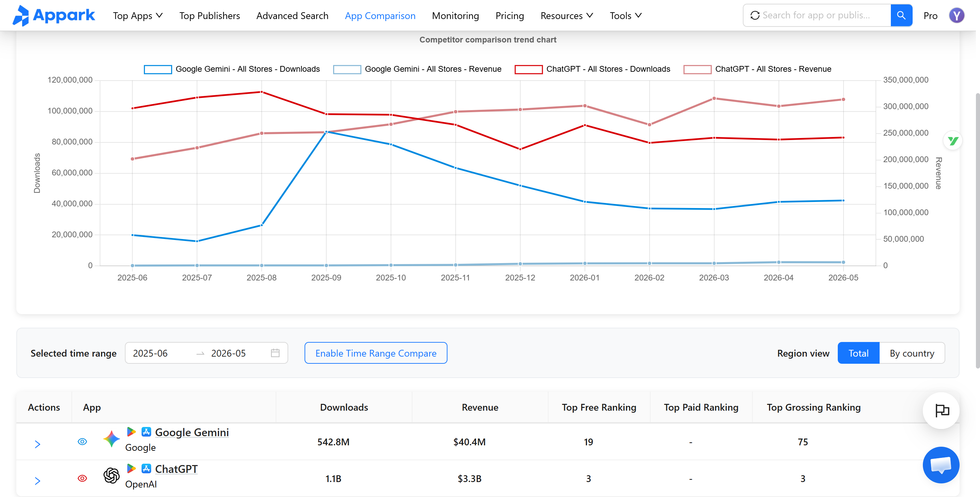Select Total region view
Image resolution: width=980 pixels, height=497 pixels.
[x=858, y=353]
